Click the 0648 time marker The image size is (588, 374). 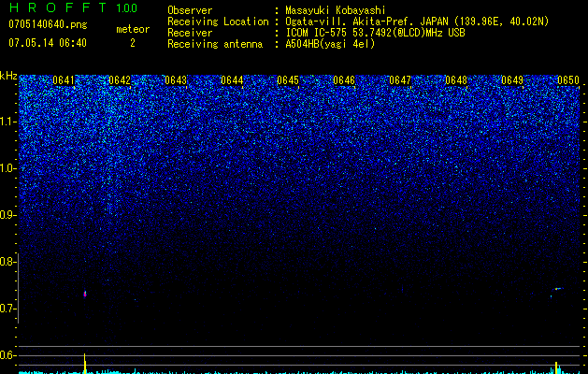[x=456, y=80]
